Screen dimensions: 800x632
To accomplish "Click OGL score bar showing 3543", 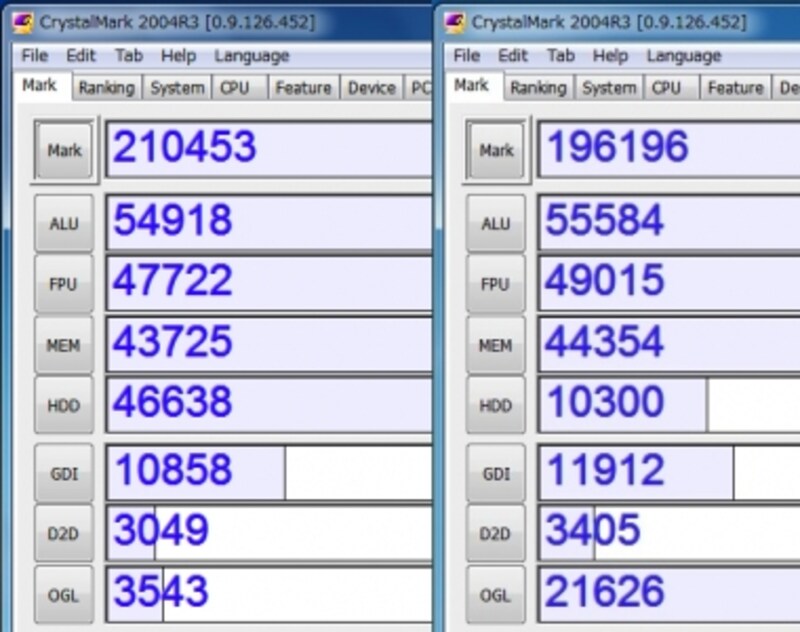I will [269, 594].
